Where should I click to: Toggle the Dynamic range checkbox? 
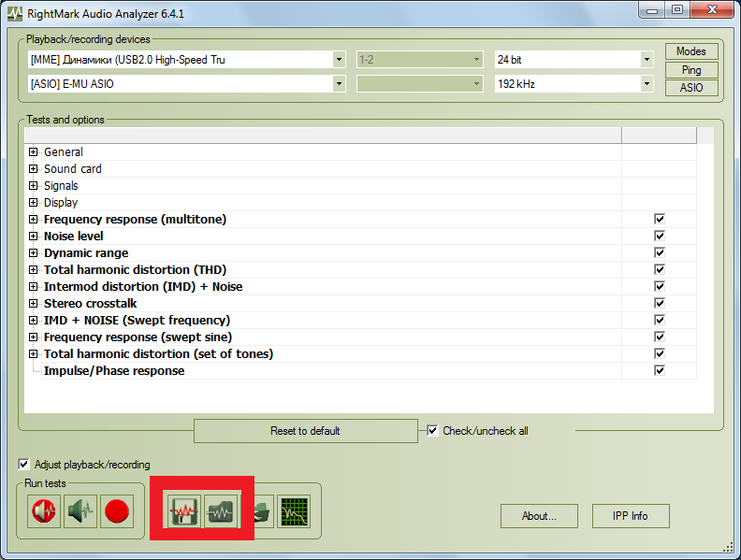(660, 252)
